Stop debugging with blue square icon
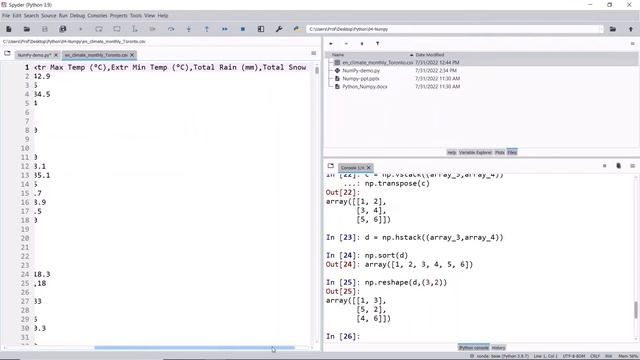The width and height of the screenshot is (640, 360). (242, 29)
